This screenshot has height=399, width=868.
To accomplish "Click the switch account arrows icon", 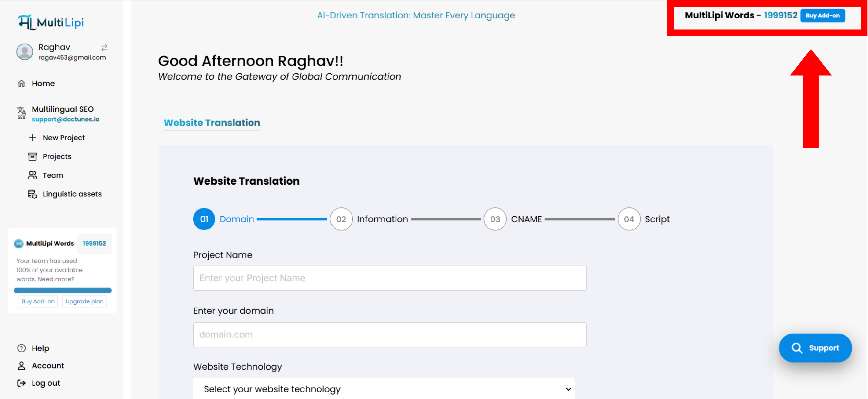I will [104, 47].
